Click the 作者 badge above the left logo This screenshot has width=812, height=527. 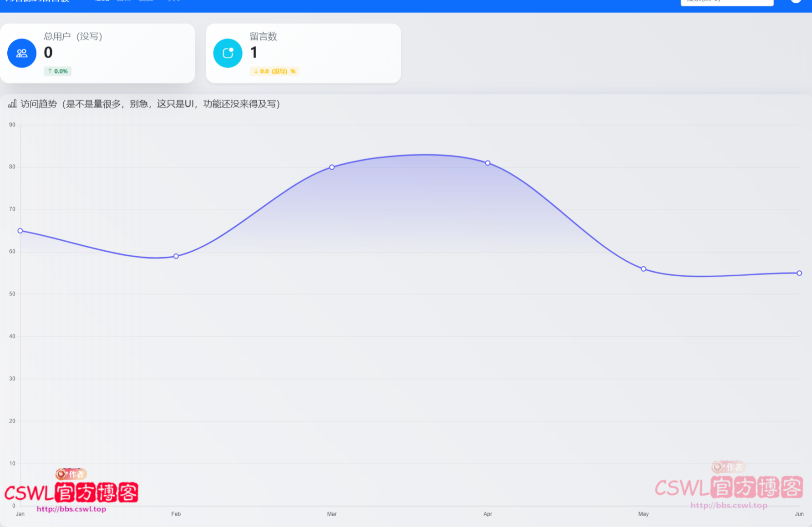click(x=71, y=474)
